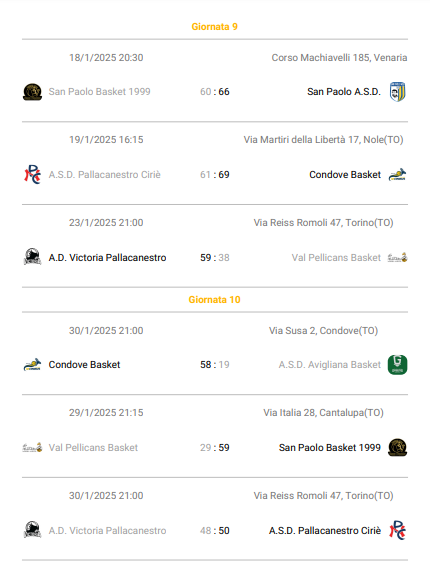Open the Giornata 9 heading

click(214, 27)
